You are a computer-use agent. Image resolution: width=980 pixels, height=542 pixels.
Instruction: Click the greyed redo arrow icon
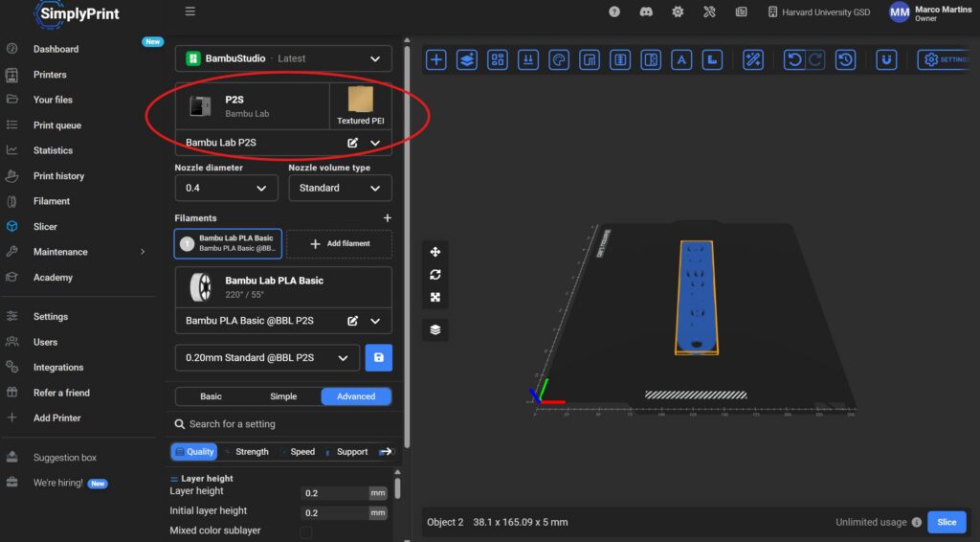pos(814,60)
